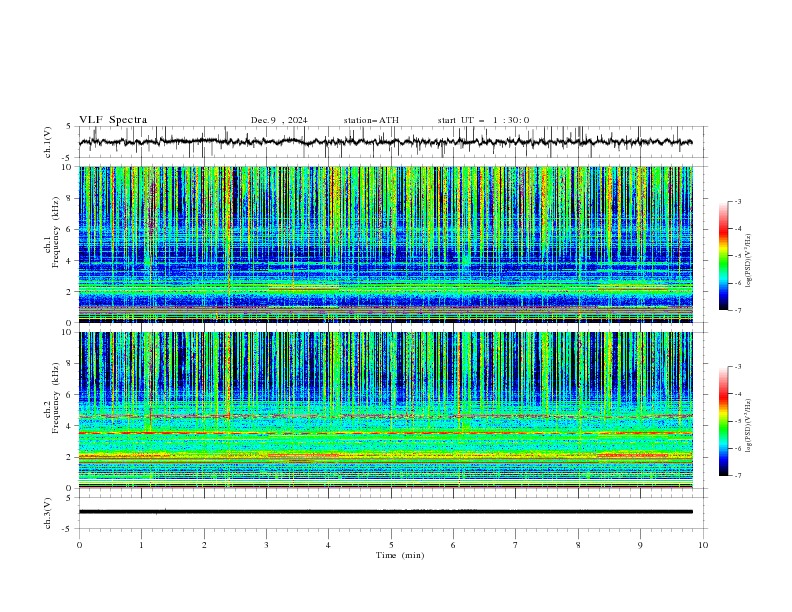The image size is (792, 612).
Task: Select the "start UT = 1 :30: 0" text
Action: 483,120
